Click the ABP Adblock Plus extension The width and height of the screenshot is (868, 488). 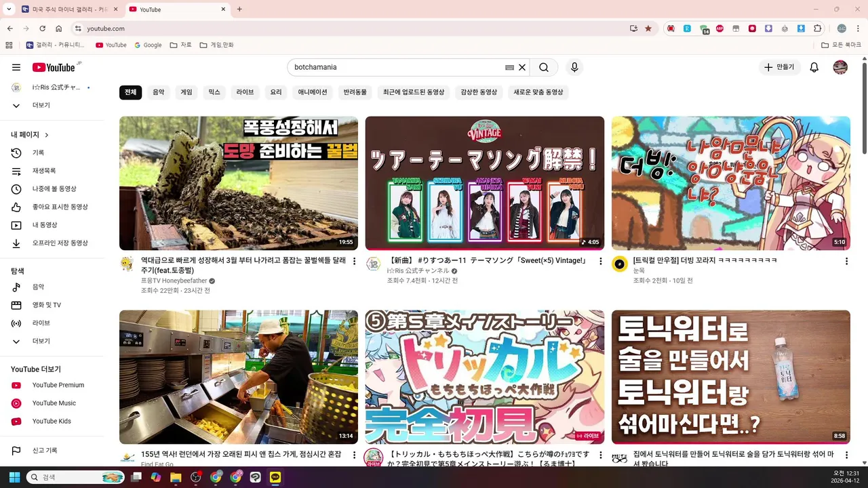(x=719, y=28)
